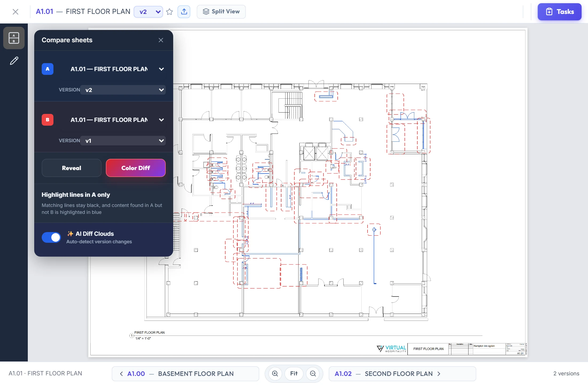Open Split View mode
588x385 pixels.
(x=221, y=12)
